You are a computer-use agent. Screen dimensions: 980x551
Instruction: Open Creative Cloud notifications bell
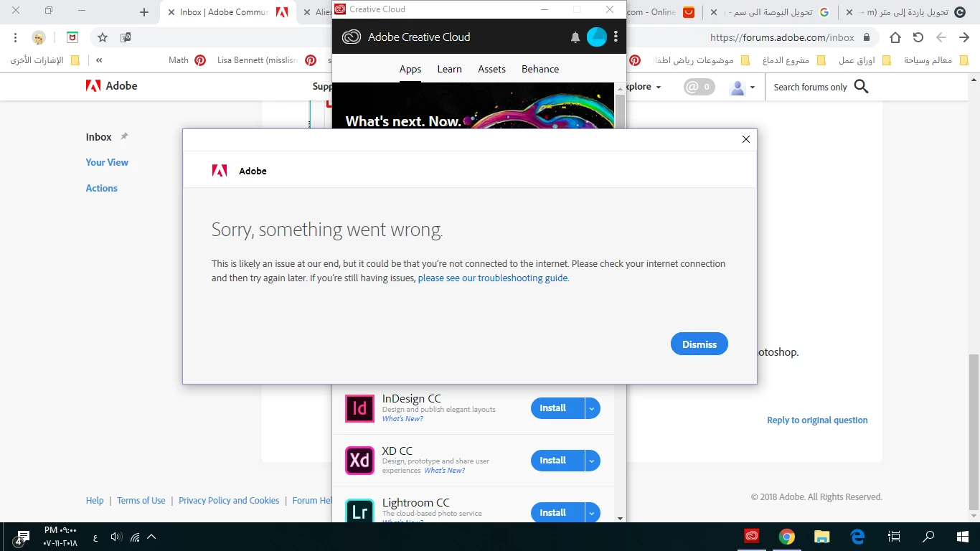point(575,37)
